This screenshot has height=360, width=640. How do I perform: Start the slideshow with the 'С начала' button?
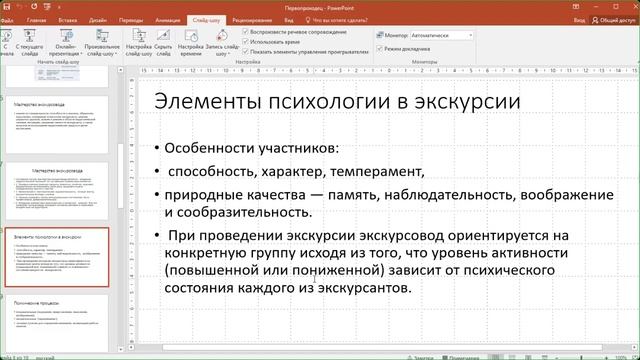(x=6, y=42)
